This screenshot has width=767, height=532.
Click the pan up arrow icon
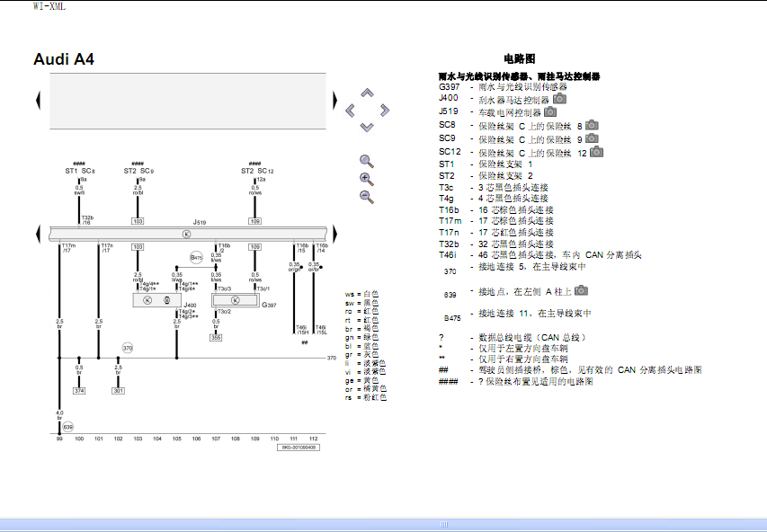[x=368, y=93]
